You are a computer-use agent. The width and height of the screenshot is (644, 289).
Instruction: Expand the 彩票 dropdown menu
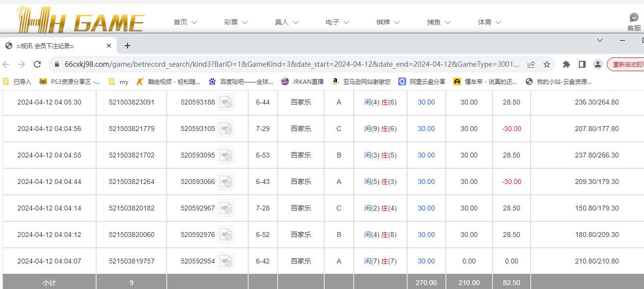point(236,22)
